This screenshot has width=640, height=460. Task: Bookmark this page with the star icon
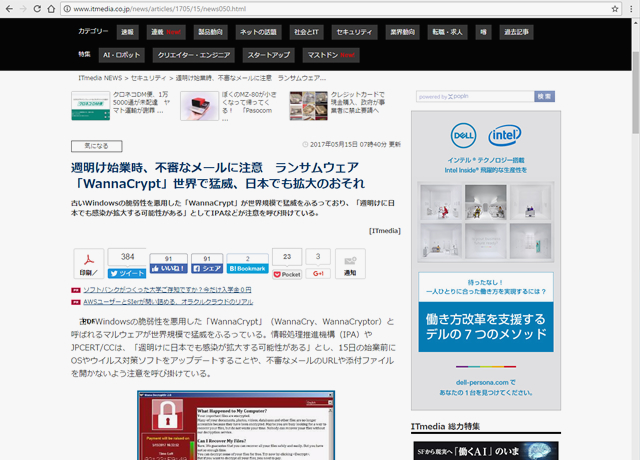[x=616, y=9]
